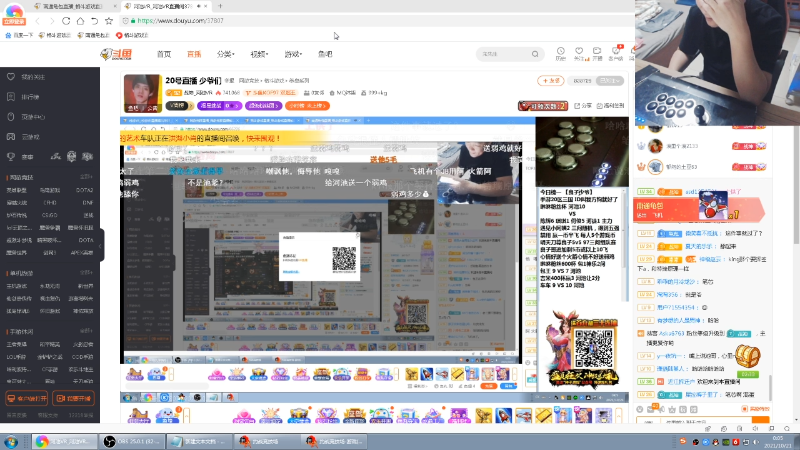This screenshot has width=800, height=450.
Task: Click the Windows Start button
Action: (11, 441)
